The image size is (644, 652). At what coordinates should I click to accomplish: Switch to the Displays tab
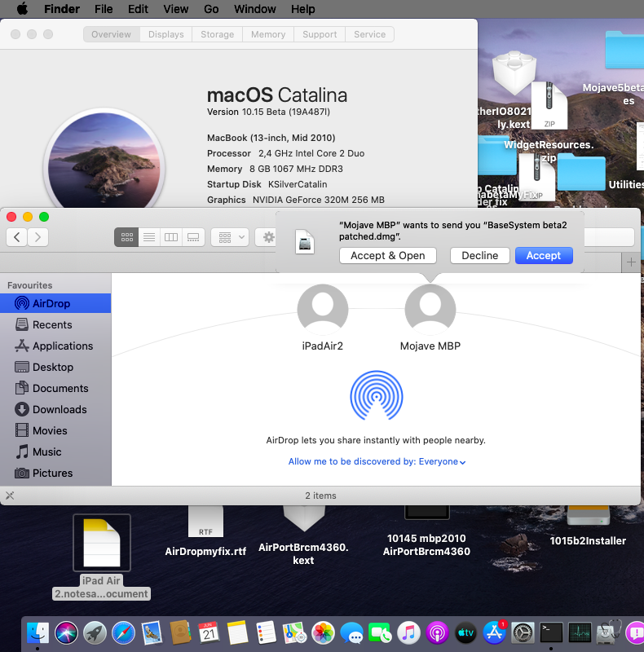[x=166, y=34]
